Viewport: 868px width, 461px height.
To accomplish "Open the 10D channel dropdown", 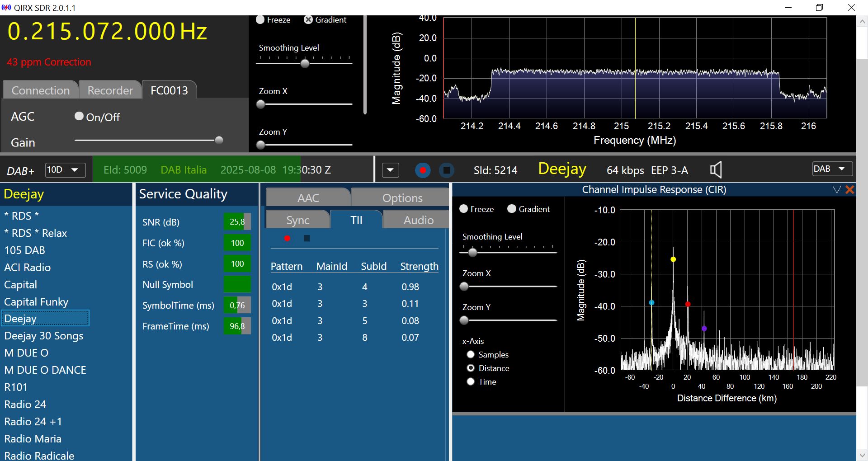I will coord(66,170).
